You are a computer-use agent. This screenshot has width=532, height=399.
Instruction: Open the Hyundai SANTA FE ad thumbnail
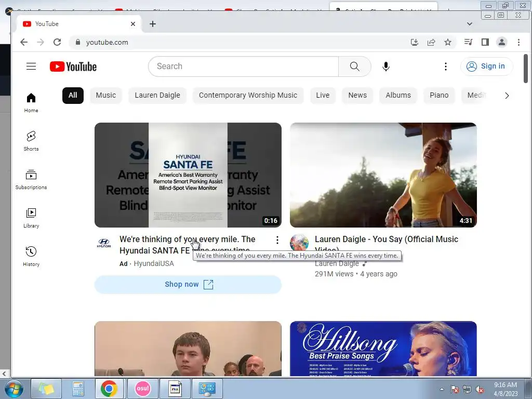[188, 175]
